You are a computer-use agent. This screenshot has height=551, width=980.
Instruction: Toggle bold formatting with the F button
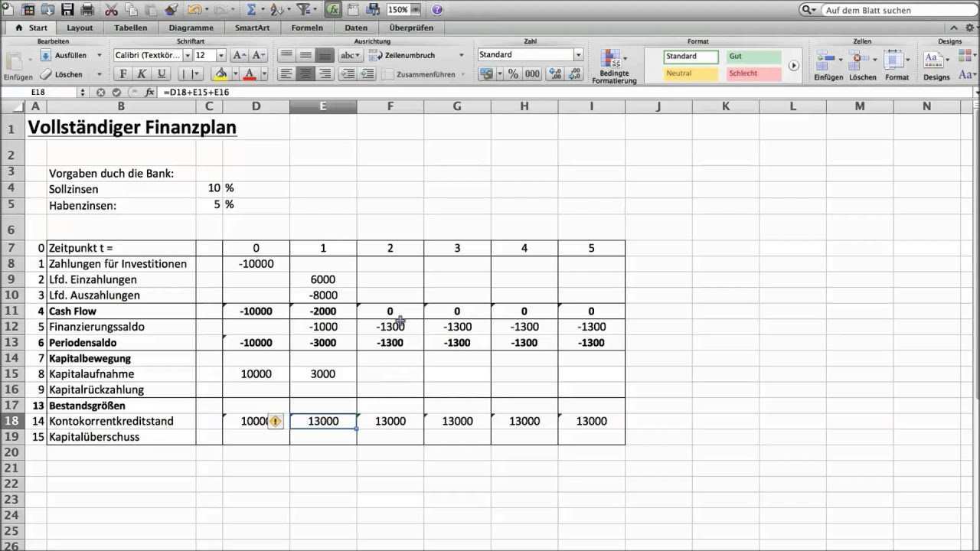pyautogui.click(x=122, y=74)
